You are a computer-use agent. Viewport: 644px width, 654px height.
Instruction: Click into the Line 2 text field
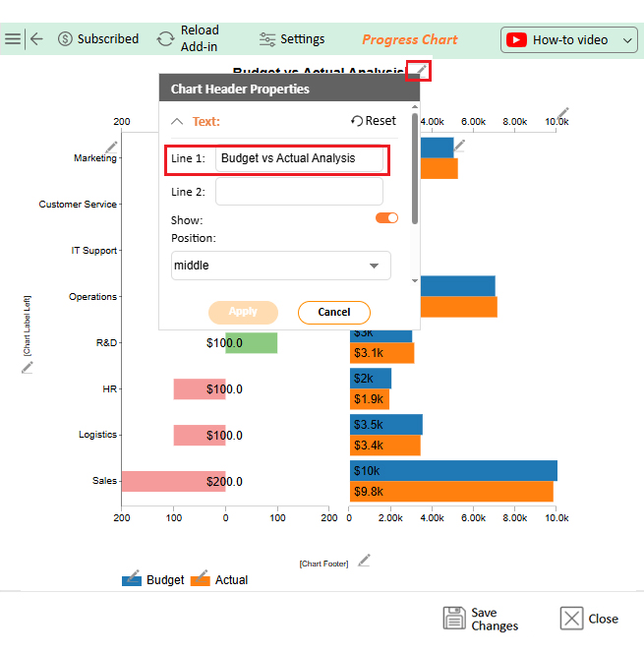point(299,192)
